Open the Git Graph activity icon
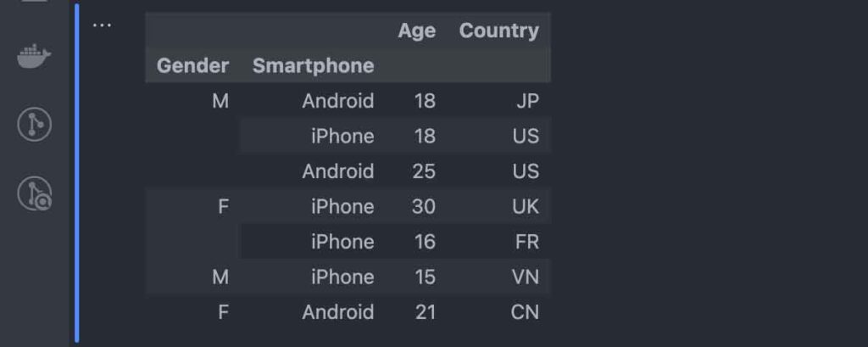The image size is (868, 347). pos(34,124)
